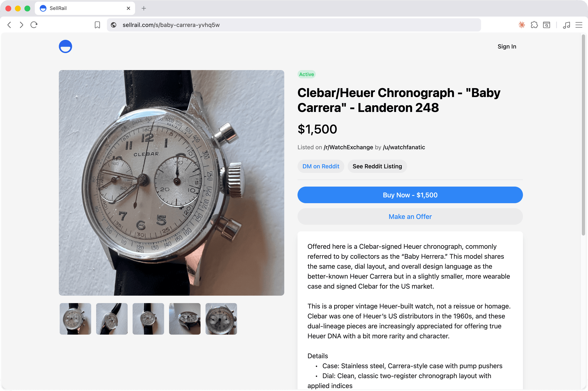Click DM on Reddit

(x=321, y=166)
